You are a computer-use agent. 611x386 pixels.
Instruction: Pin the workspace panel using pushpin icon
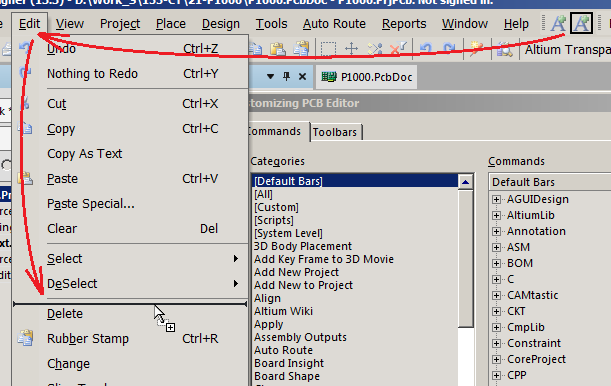tap(286, 76)
